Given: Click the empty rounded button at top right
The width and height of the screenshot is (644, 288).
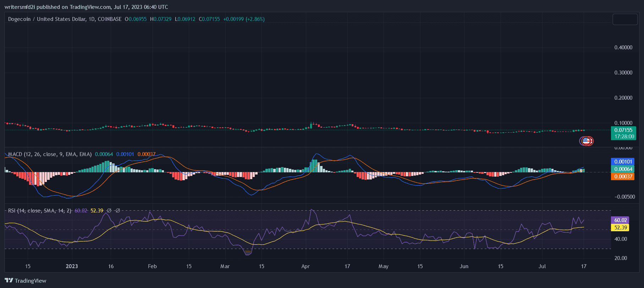Looking at the screenshot, I should [625, 20].
